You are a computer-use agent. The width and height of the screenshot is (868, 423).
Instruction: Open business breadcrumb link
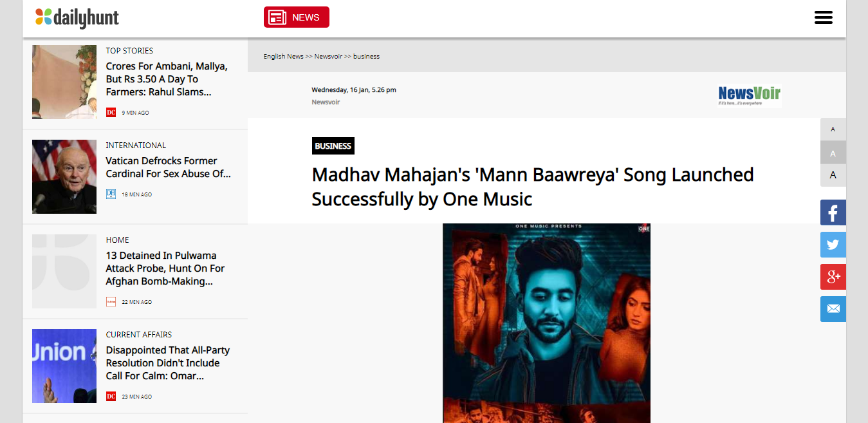click(x=366, y=57)
